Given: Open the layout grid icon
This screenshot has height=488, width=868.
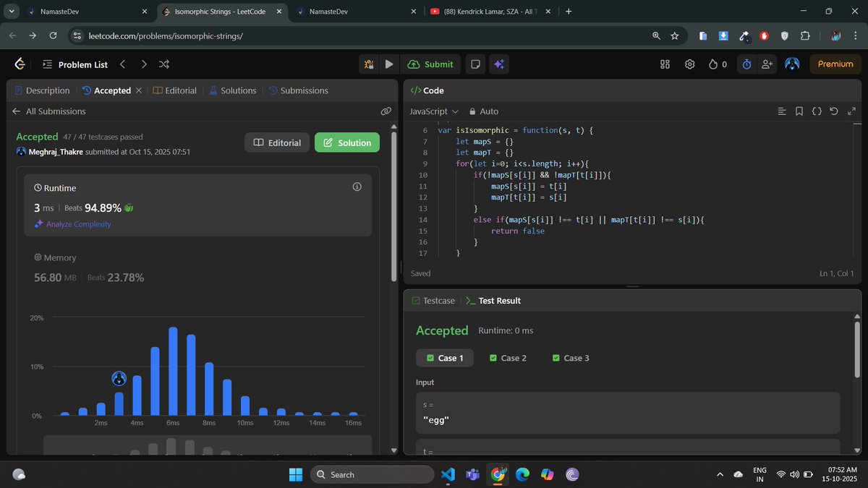Looking at the screenshot, I should 665,64.
